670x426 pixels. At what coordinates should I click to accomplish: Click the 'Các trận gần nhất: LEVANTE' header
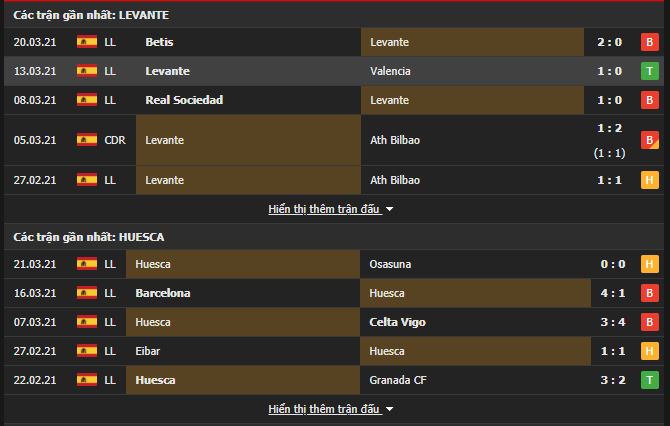click(x=91, y=15)
